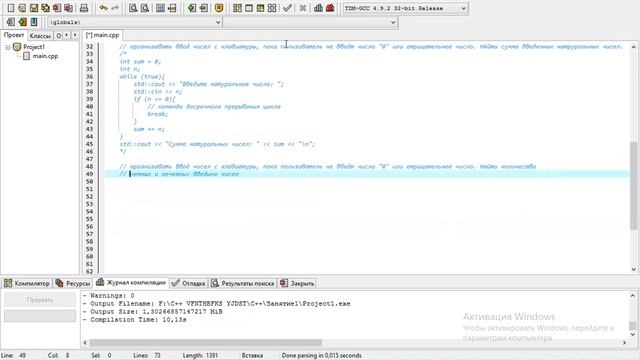Screen dimensions: 640x360
Task: Click the 'Length: 1391' status bar entry
Action: (200, 356)
